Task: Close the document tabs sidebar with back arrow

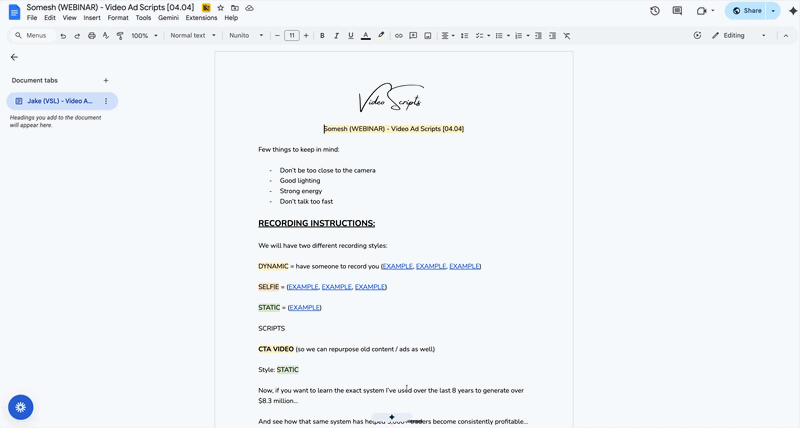Action: (14, 57)
